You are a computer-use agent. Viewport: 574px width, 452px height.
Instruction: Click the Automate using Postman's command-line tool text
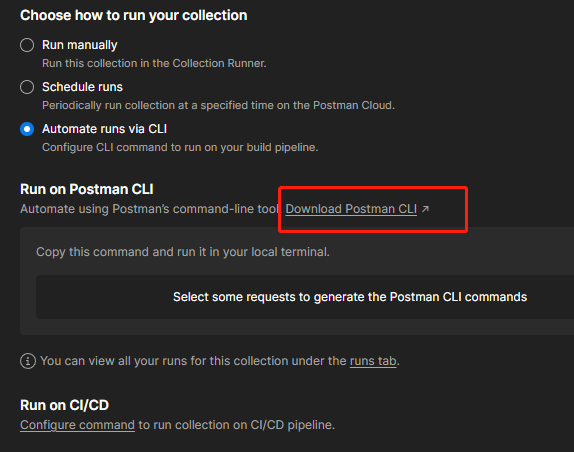[150, 209]
